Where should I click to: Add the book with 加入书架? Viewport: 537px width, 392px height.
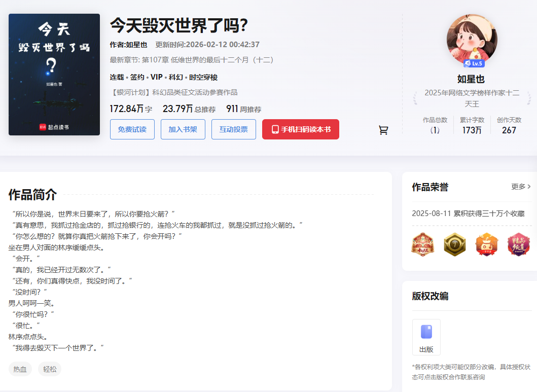tap(183, 129)
